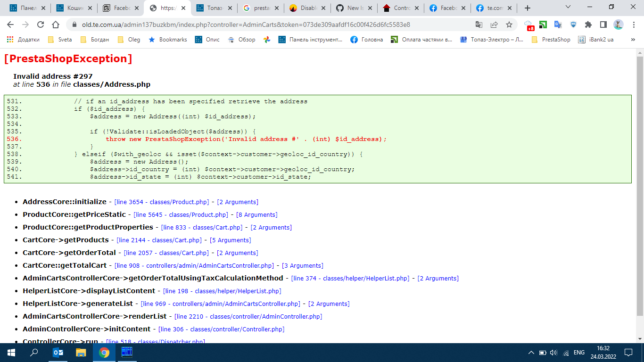The width and height of the screenshot is (644, 362).
Task: Switch to the Disable tab
Action: click(307, 8)
